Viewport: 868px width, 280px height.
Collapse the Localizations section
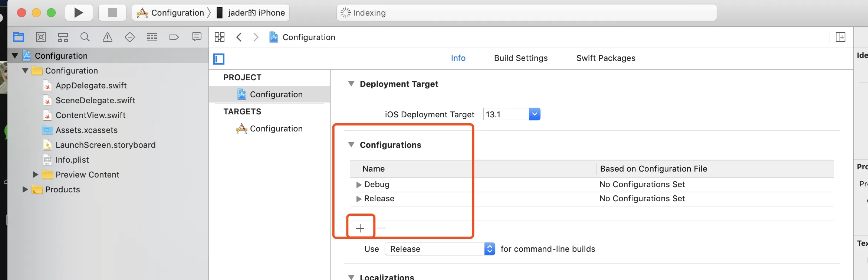pyautogui.click(x=351, y=277)
